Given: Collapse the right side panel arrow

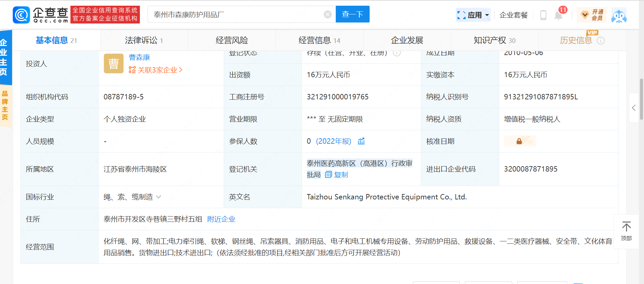Looking at the screenshot, I should coord(634,108).
